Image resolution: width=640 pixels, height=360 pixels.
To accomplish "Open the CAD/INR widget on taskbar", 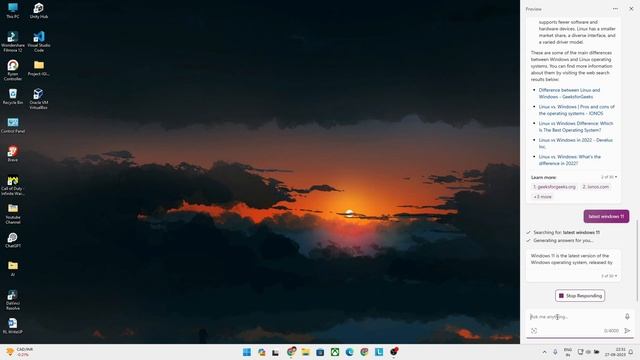I will pos(20,352).
